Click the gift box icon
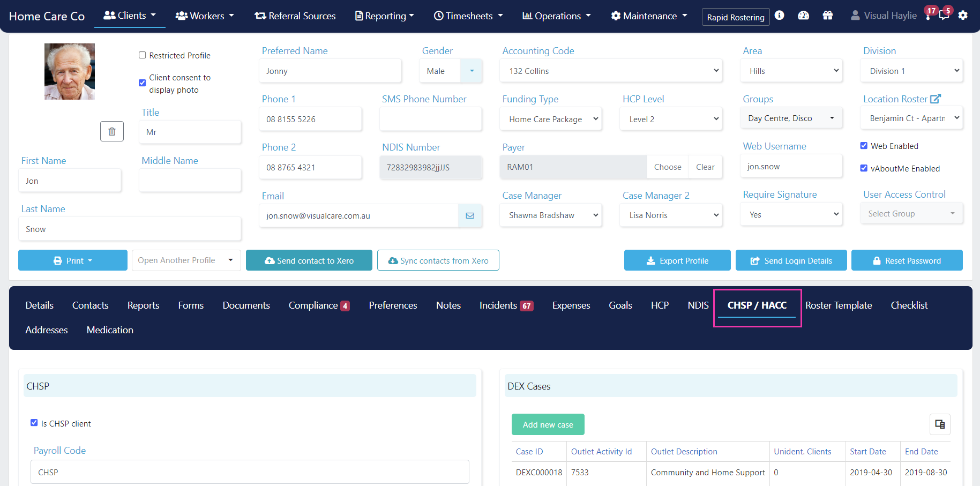The height and width of the screenshot is (486, 980). coord(828,16)
